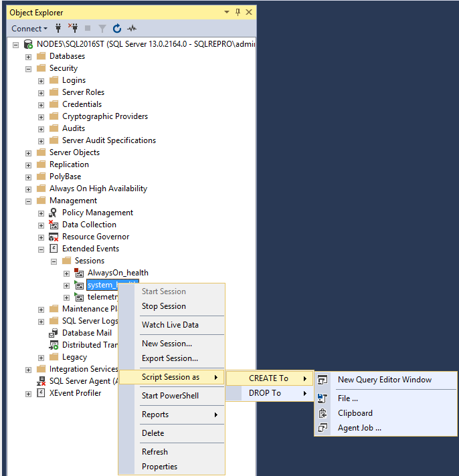Collapse the Extended Events node
This screenshot has height=476, width=459.
pyautogui.click(x=41, y=249)
